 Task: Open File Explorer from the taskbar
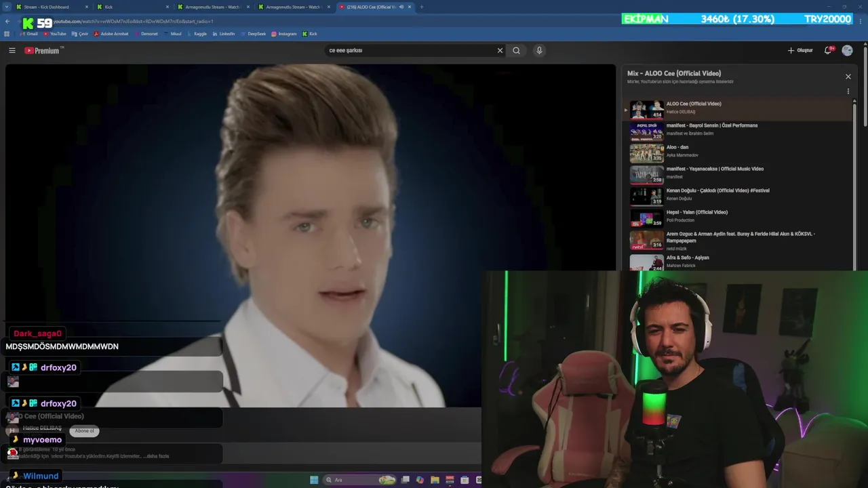coord(435,480)
